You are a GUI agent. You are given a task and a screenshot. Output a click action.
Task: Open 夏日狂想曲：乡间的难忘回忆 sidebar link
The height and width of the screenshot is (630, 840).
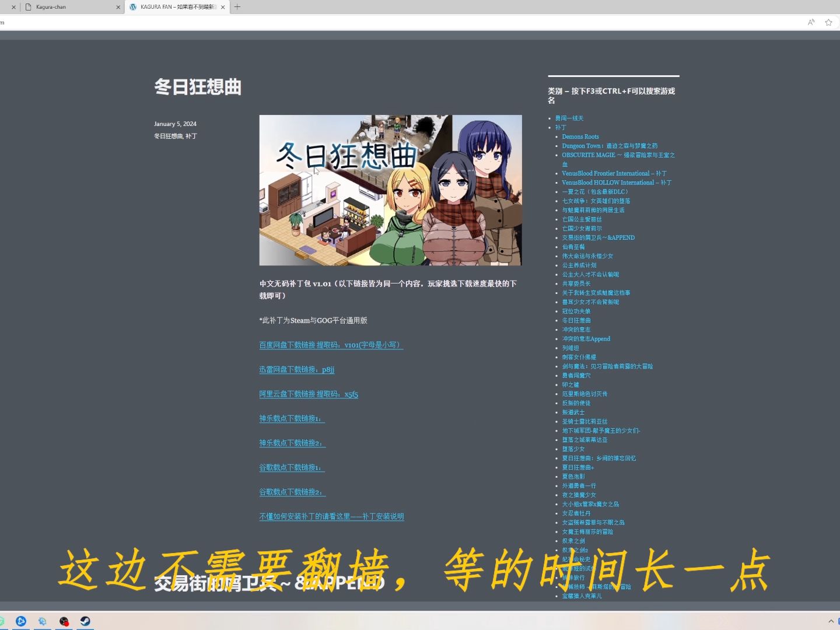click(x=599, y=458)
